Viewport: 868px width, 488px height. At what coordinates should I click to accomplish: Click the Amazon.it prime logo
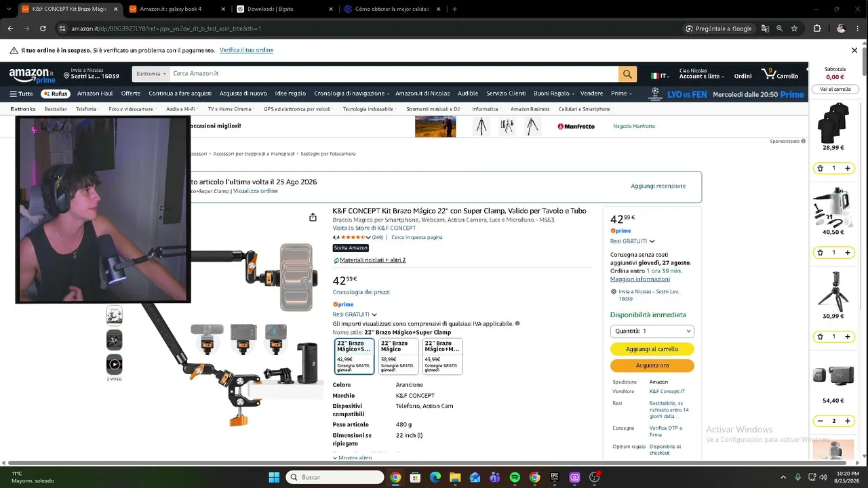(x=32, y=75)
